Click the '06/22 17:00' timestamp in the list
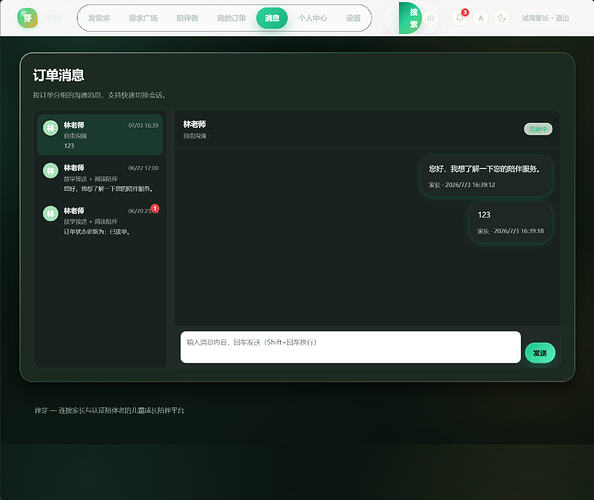 click(x=143, y=168)
